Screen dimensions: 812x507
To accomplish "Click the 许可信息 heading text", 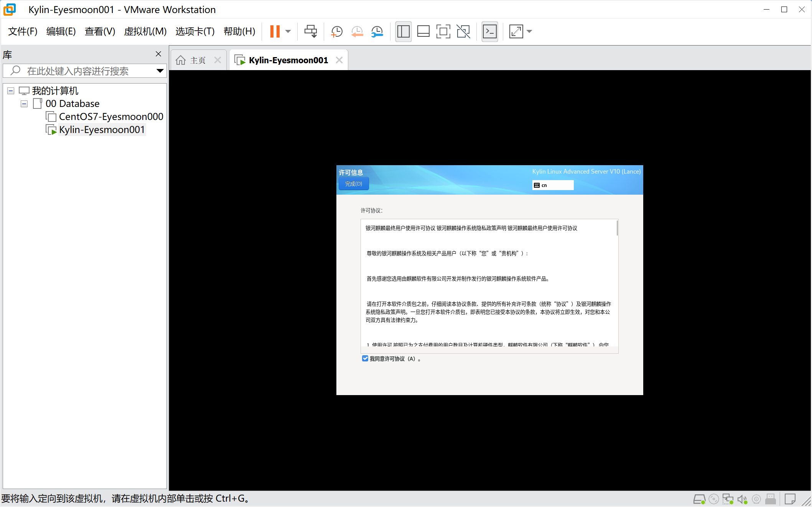I will point(351,172).
